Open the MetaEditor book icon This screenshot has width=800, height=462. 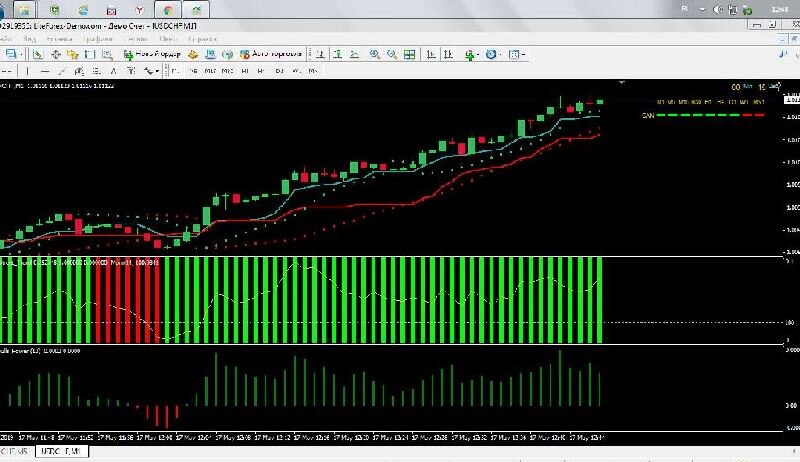point(193,54)
